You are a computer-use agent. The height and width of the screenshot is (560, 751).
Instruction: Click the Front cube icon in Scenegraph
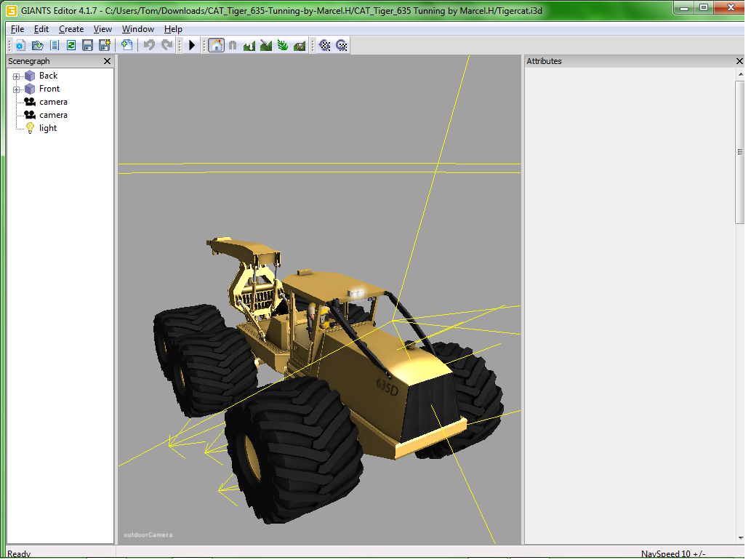click(x=31, y=89)
